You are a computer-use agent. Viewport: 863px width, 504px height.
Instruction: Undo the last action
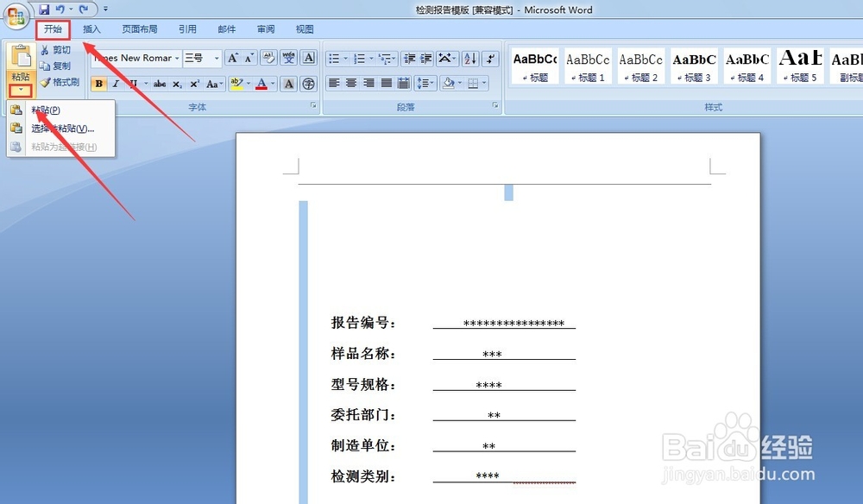pos(60,9)
